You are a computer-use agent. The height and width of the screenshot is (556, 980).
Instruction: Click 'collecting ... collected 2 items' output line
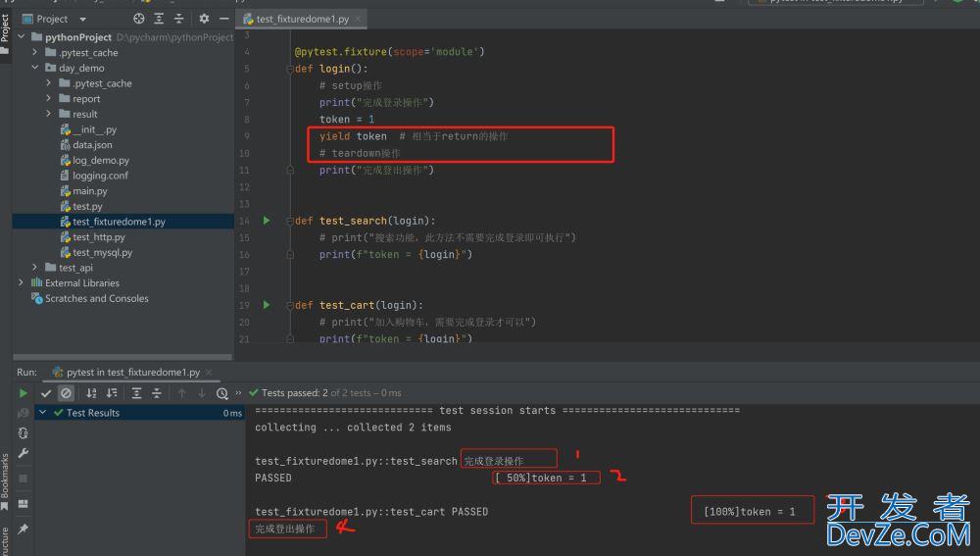point(353,428)
